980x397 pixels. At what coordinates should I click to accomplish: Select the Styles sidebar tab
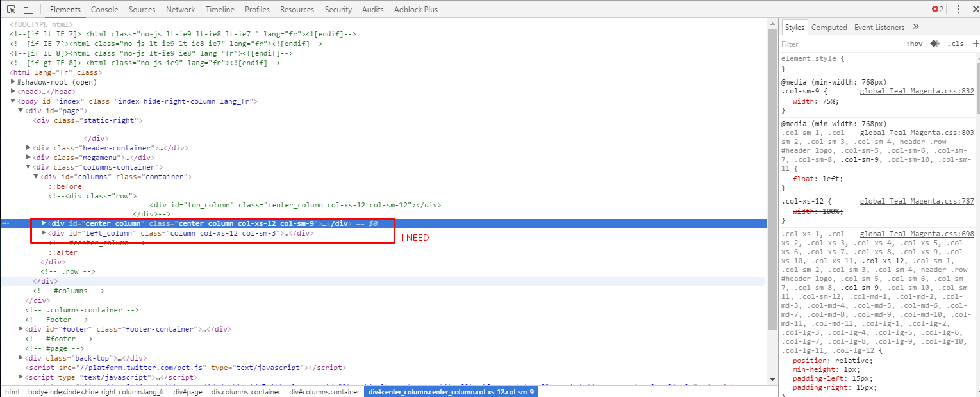(x=795, y=28)
